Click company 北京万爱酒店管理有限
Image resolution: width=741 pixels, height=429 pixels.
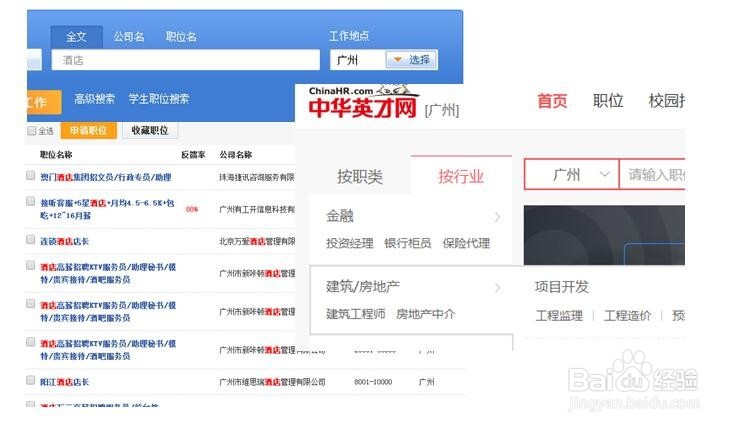pos(257,241)
